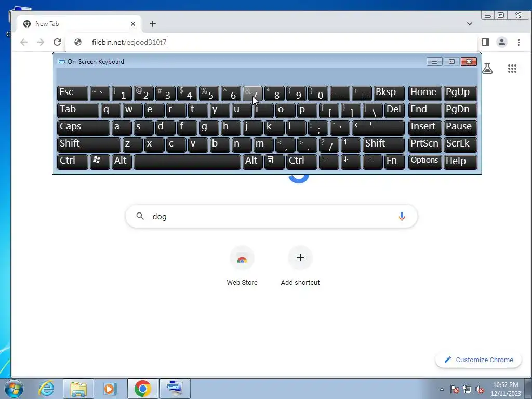Tap the right arrow key
The height and width of the screenshot is (399, 532).
(x=372, y=162)
